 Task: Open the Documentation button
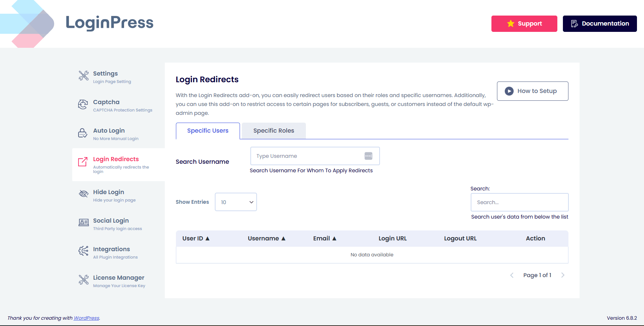tap(600, 24)
